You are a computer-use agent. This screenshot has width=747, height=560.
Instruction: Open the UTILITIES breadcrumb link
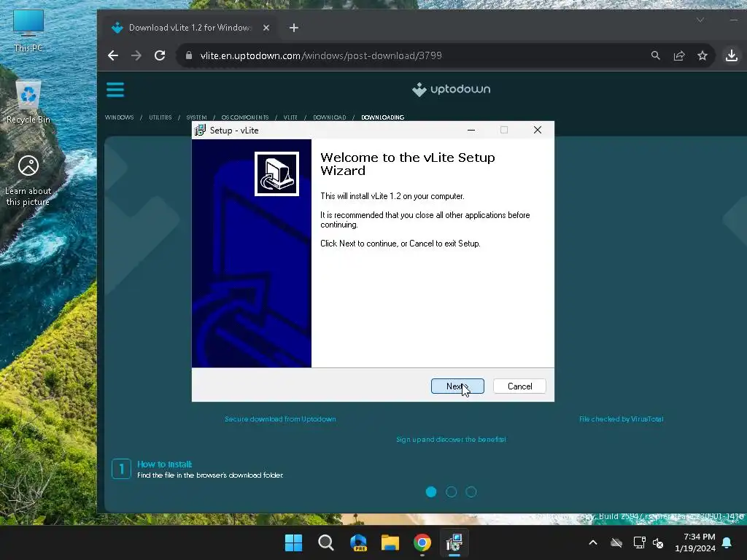160,117
